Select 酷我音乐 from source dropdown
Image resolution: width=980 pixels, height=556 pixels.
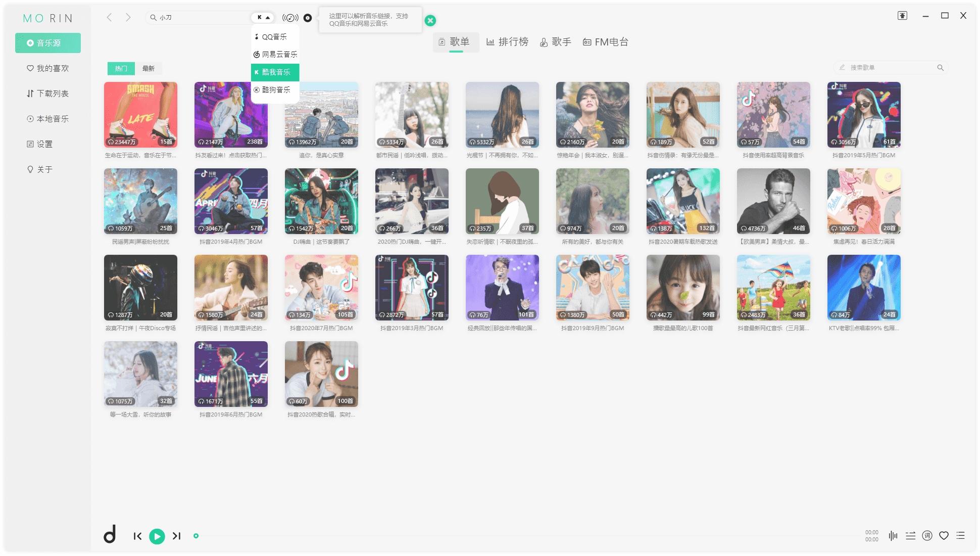click(x=275, y=72)
